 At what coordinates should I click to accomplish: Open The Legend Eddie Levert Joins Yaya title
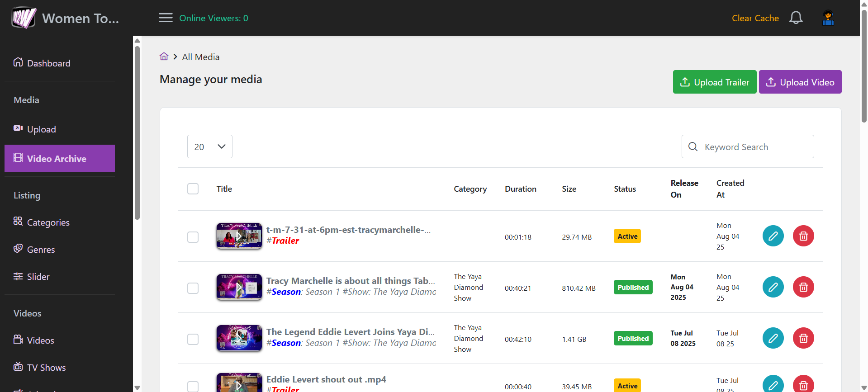(351, 332)
